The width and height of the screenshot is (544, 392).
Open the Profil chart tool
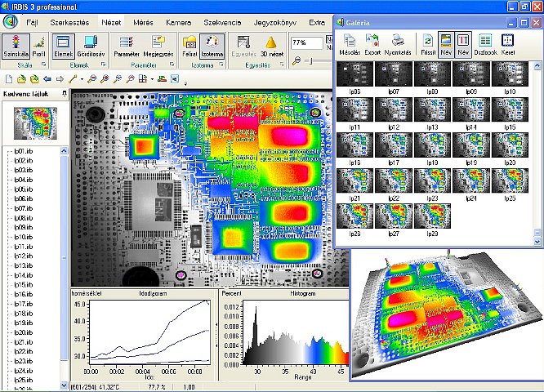pos(39,46)
